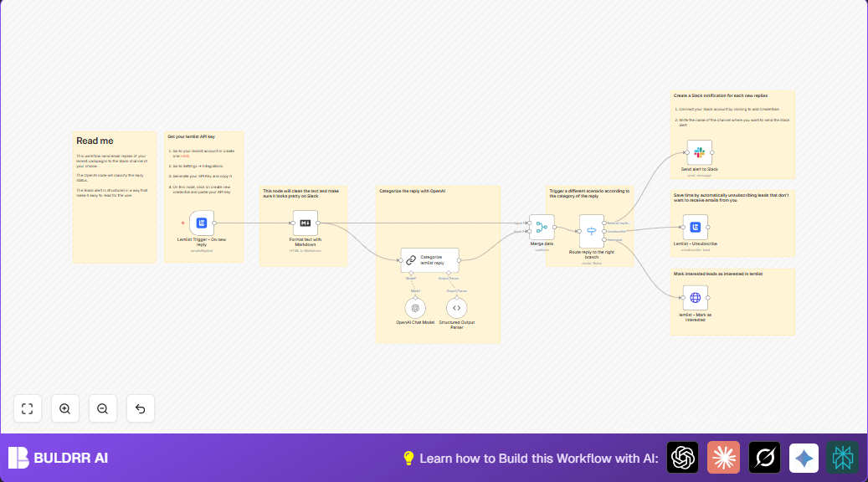This screenshot has width=868, height=482.
Task: Click the lightbulb icon in the bottom bar
Action: [408, 459]
